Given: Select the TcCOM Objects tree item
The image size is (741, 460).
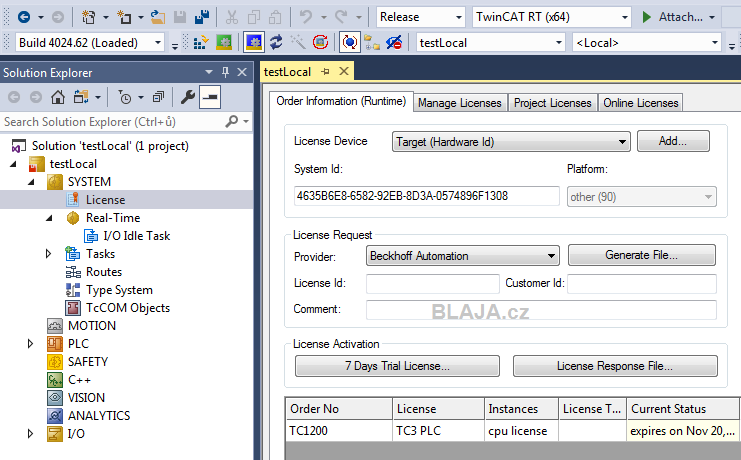Looking at the screenshot, I should [x=127, y=308].
